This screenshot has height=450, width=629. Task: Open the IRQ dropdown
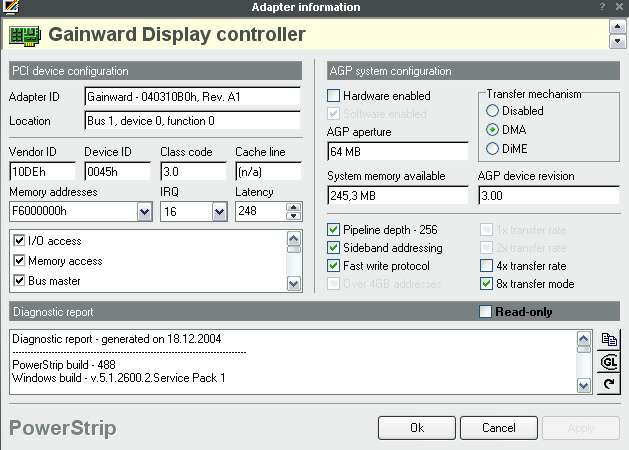pyautogui.click(x=219, y=212)
